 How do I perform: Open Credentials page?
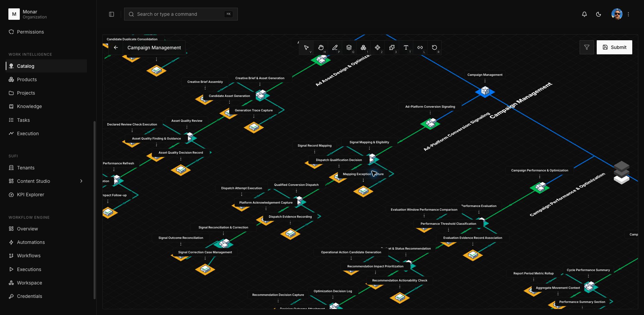coord(46,296)
